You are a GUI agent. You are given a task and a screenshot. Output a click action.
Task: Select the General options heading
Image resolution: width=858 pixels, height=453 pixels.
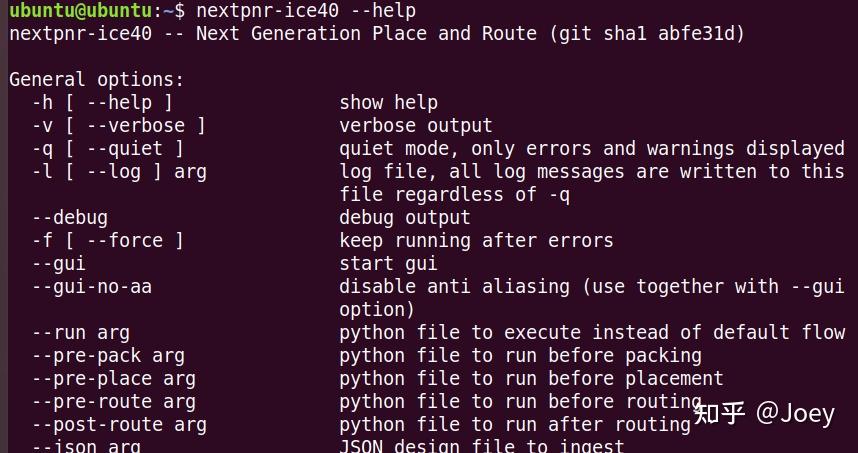[x=97, y=80]
